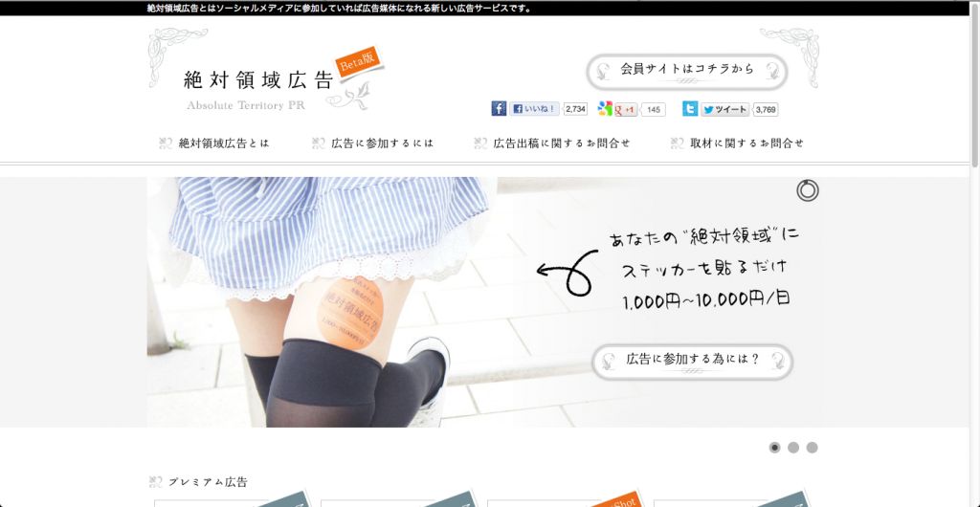Click the Google +1 button
This screenshot has height=507, width=980.
(x=626, y=110)
